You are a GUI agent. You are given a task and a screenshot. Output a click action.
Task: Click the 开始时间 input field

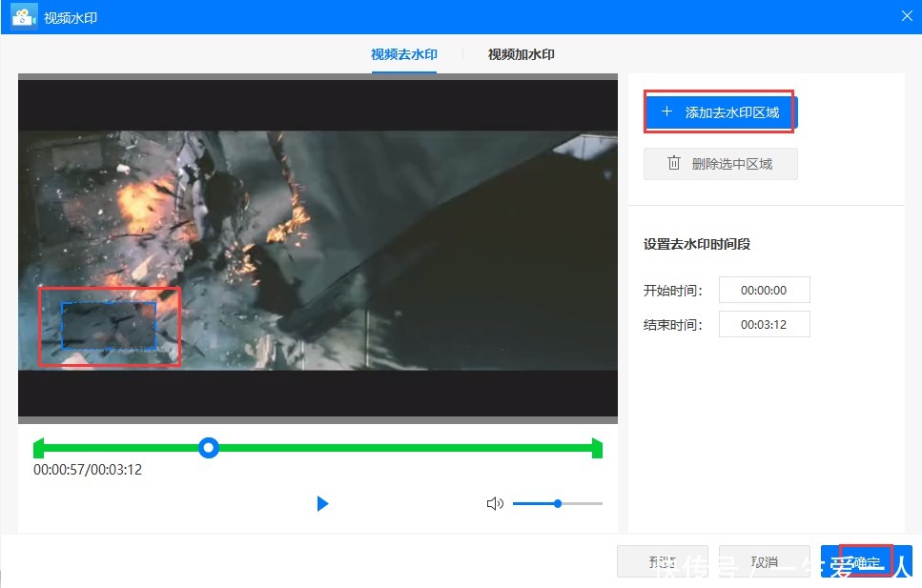coord(764,290)
